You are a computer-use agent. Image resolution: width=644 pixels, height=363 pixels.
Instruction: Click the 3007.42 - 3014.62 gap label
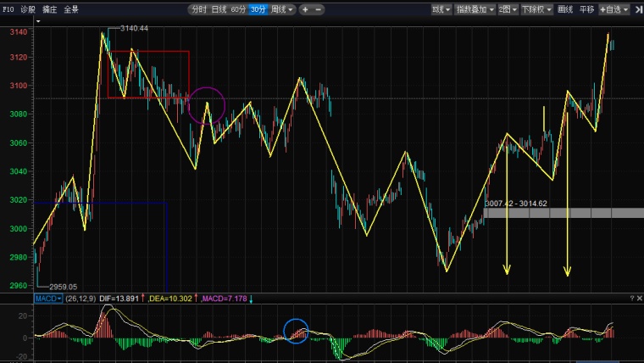pyautogui.click(x=516, y=203)
